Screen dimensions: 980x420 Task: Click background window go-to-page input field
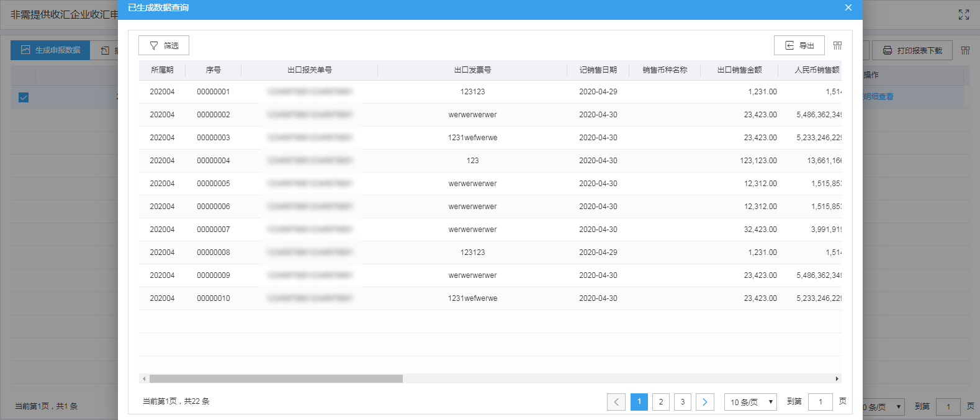pyautogui.click(x=948, y=407)
